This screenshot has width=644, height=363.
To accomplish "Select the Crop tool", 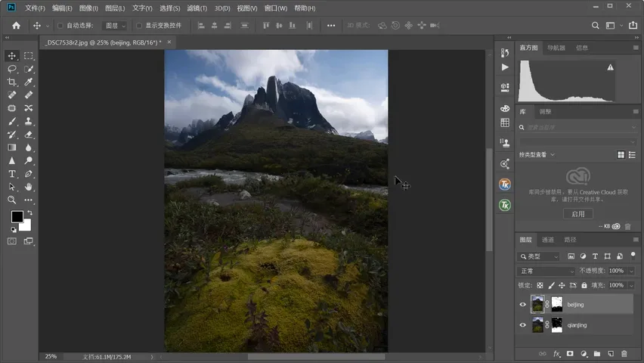I will [x=12, y=82].
